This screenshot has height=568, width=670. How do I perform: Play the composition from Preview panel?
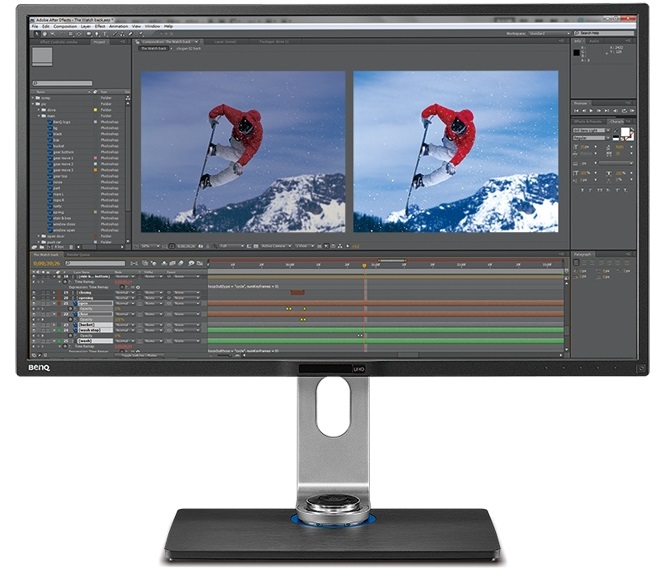591,111
